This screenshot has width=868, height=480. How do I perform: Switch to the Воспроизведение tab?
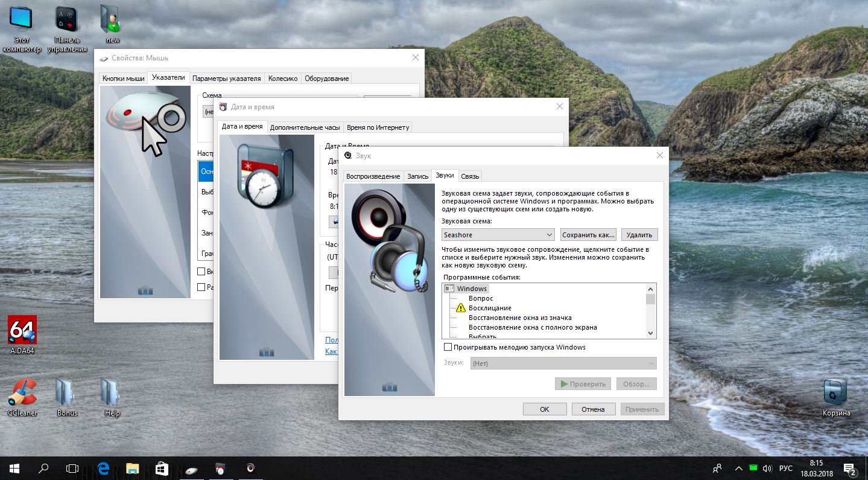(x=373, y=176)
